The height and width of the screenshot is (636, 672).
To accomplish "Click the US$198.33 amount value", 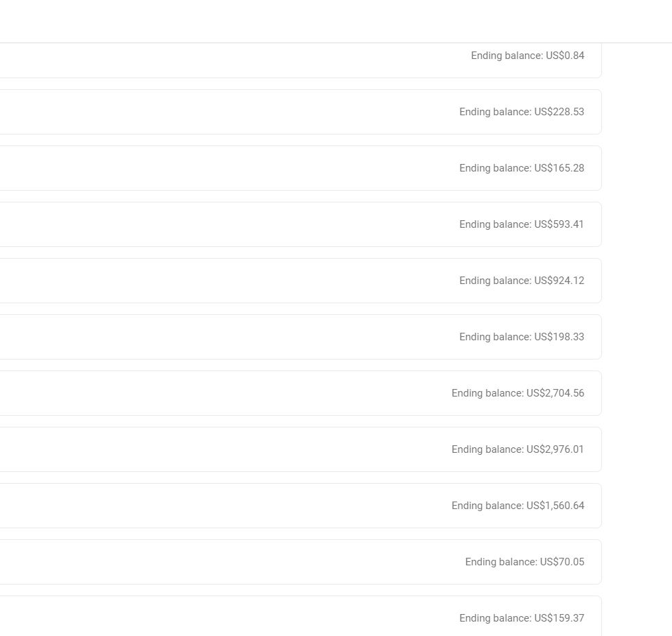I will coord(559,337).
